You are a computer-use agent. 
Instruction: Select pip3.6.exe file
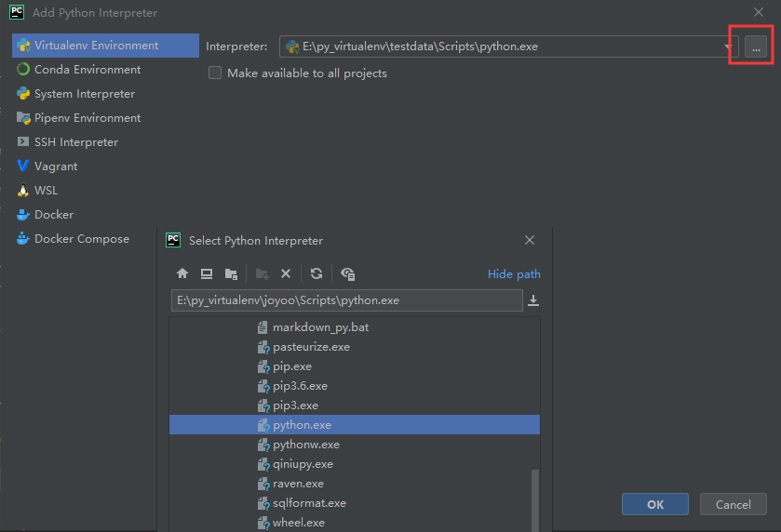pos(354,386)
